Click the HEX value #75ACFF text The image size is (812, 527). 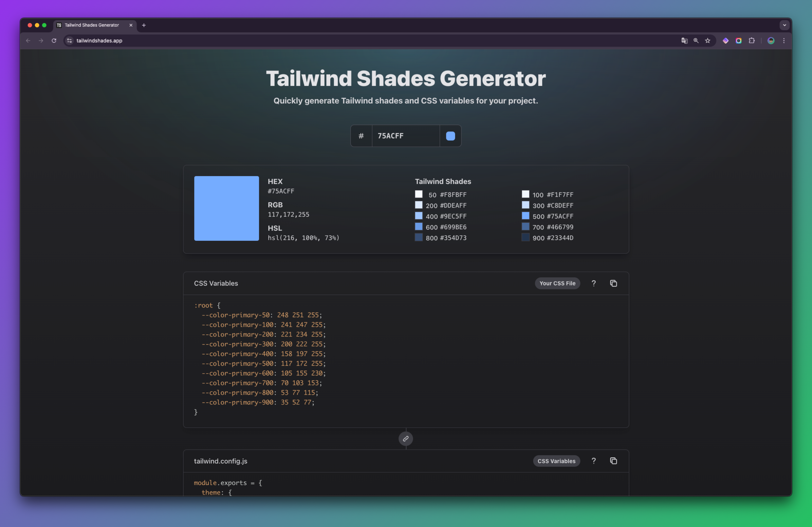281,191
